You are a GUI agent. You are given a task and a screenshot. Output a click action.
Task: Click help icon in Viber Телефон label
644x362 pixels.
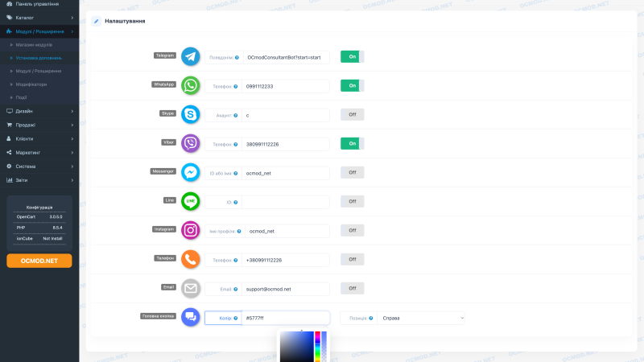click(236, 145)
